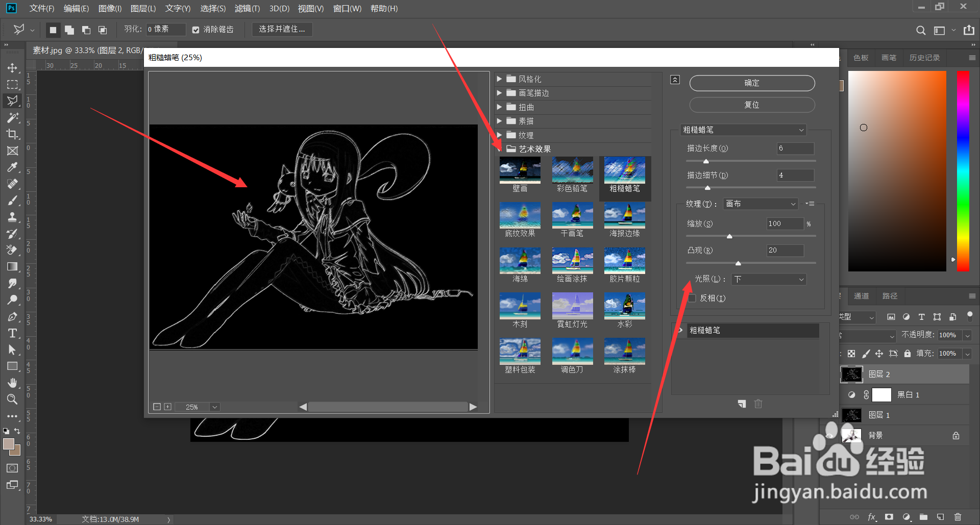
Task: Select the Spot Healing Brush tool
Action: click(12, 184)
